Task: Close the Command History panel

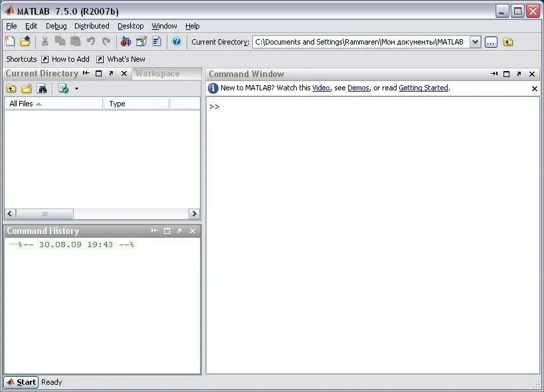Action: (x=193, y=231)
